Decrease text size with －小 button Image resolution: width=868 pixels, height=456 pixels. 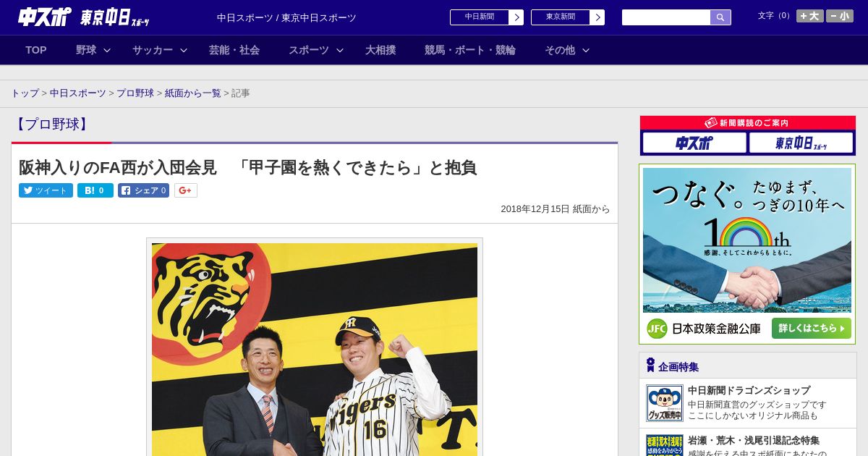click(x=840, y=16)
